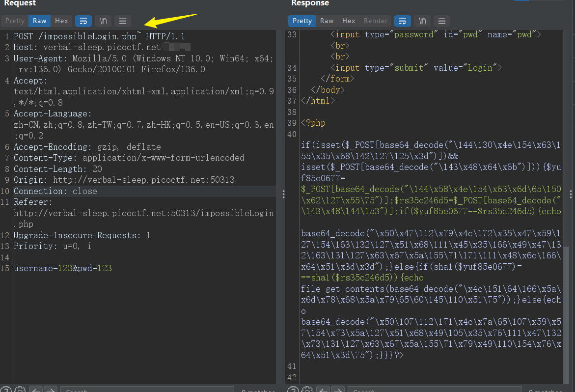The width and height of the screenshot is (575, 392).
Task: Click the divider handle between Request and Response
Action: [x=283, y=195]
